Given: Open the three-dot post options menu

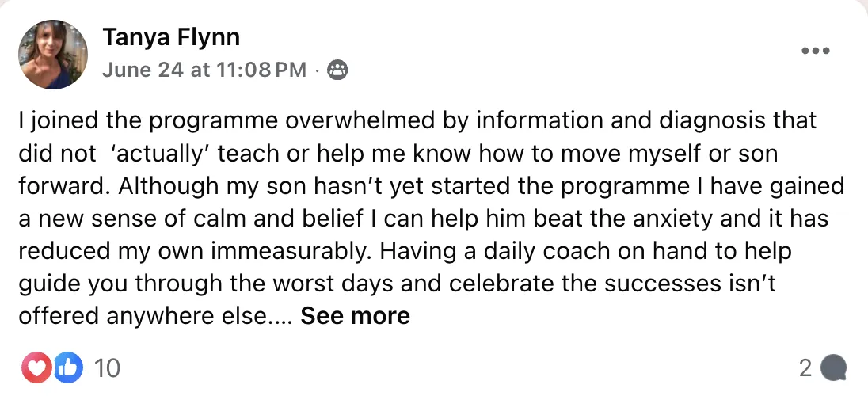Looking at the screenshot, I should 816,51.
